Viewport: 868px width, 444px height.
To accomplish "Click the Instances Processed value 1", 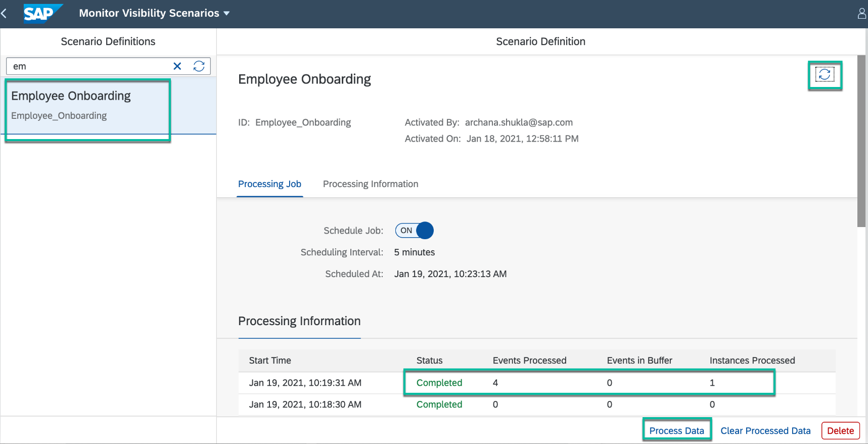I will pos(712,383).
